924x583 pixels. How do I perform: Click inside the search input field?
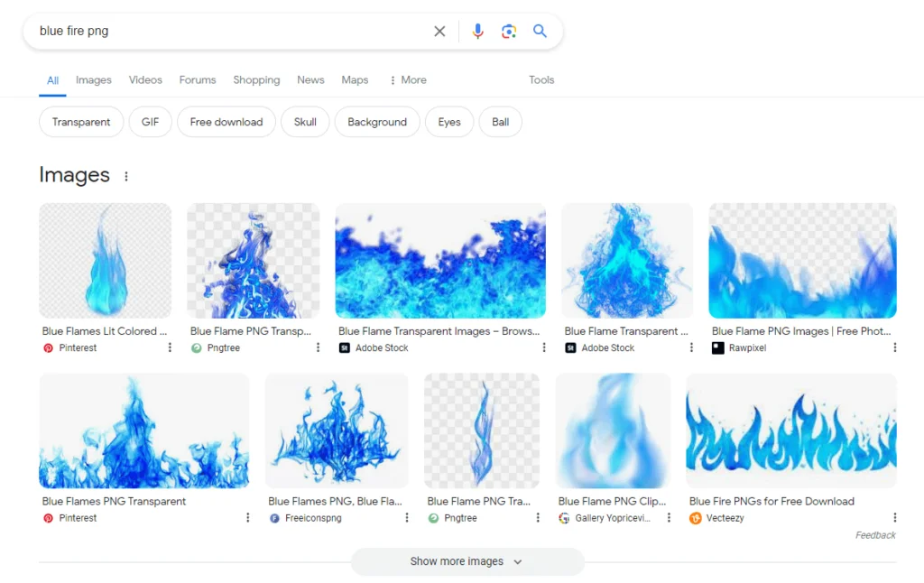[226, 32]
